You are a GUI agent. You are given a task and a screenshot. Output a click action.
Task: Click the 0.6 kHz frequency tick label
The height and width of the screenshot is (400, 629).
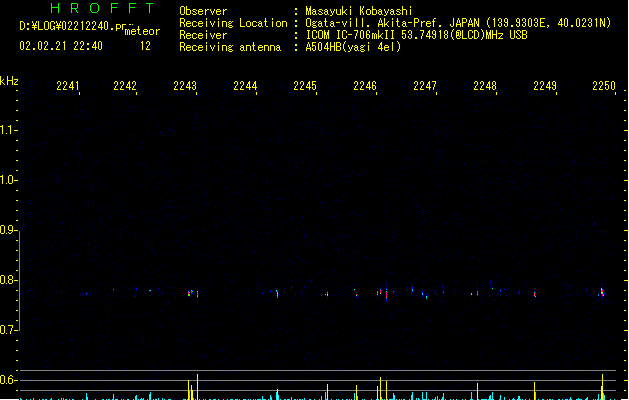point(7,380)
